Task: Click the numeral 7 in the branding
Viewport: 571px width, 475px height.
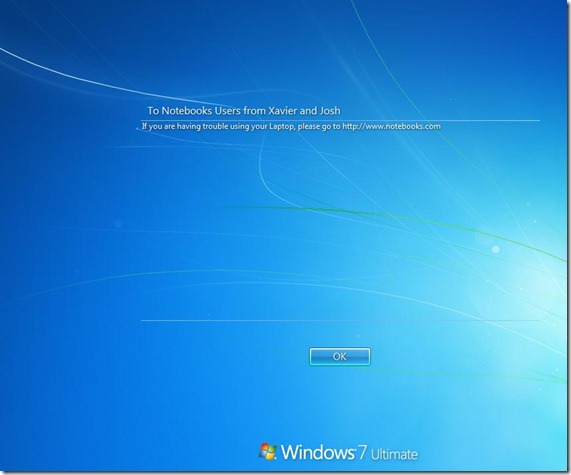Action: (x=362, y=452)
